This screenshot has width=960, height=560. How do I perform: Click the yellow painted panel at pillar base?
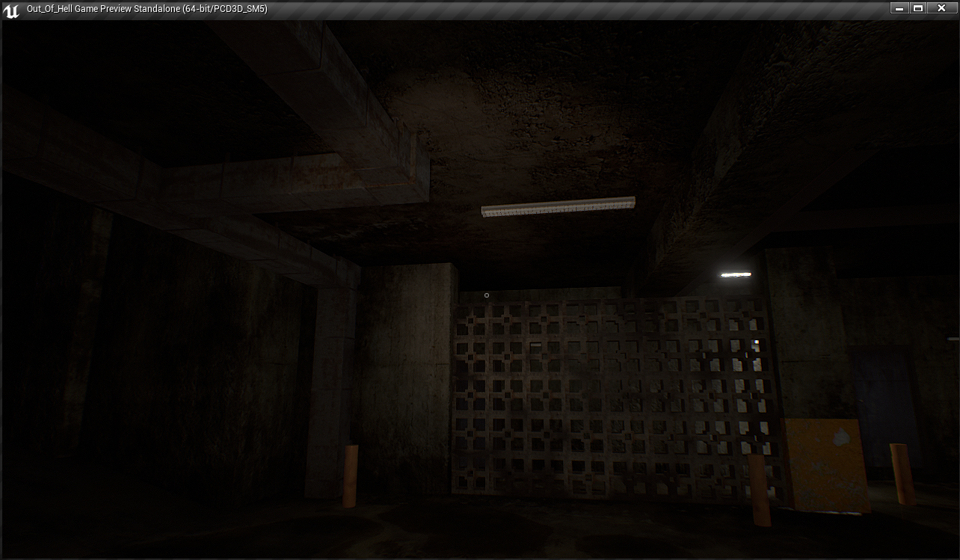click(826, 464)
